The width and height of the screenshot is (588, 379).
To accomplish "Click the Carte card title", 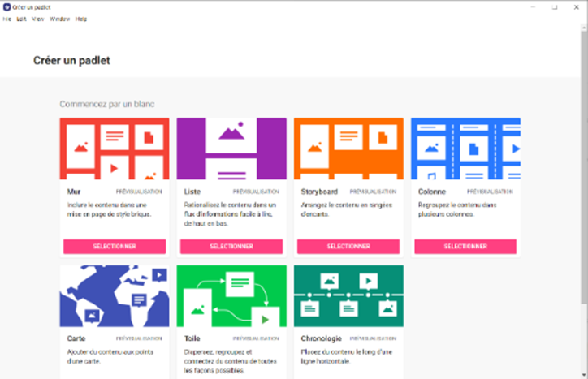I will [x=76, y=338].
